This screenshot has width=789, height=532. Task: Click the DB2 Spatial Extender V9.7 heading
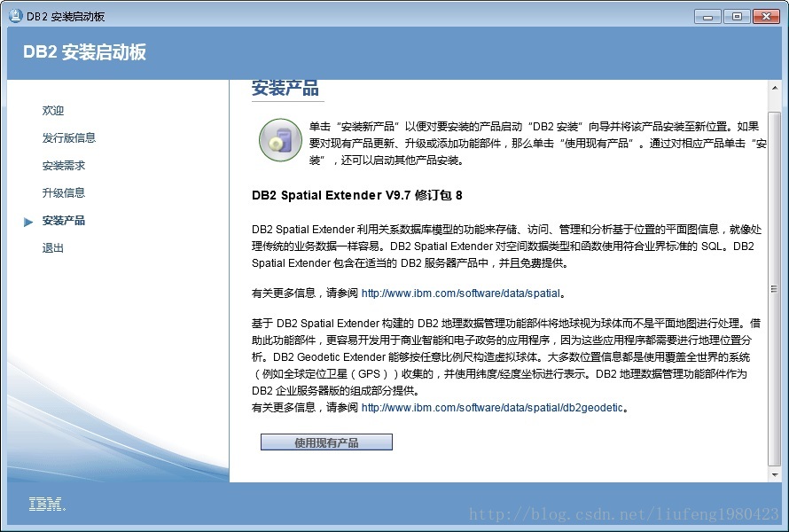point(356,195)
